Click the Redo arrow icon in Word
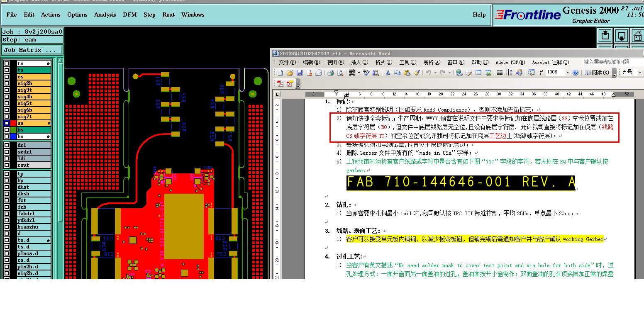Screen dimensions: 644x314 tap(442, 73)
